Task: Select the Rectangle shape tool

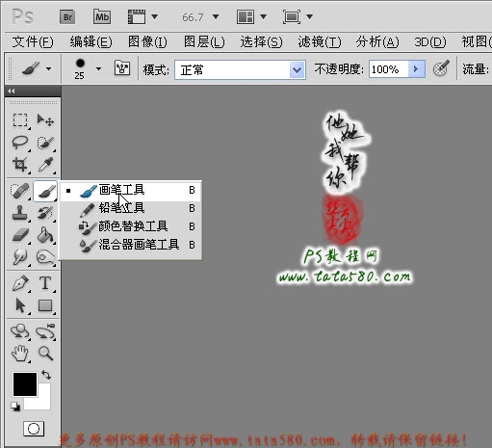Action: point(45,305)
